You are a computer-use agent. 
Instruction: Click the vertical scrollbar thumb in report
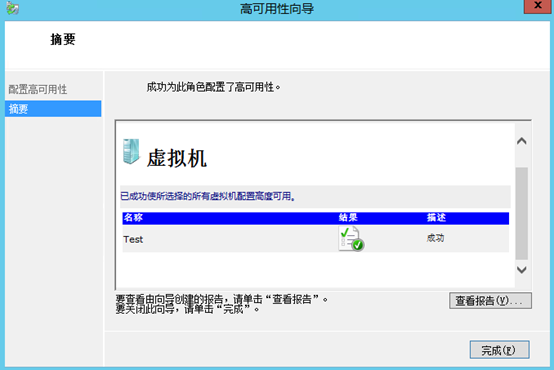[521, 213]
